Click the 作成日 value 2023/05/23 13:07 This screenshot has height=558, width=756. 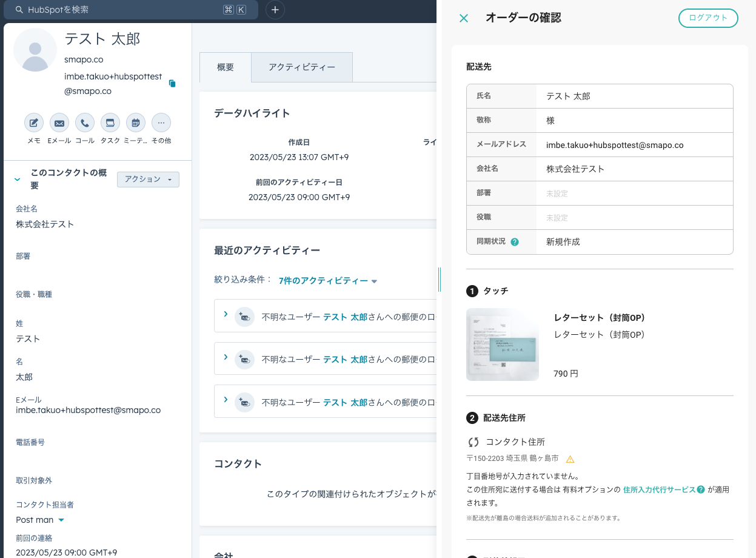pos(299,157)
